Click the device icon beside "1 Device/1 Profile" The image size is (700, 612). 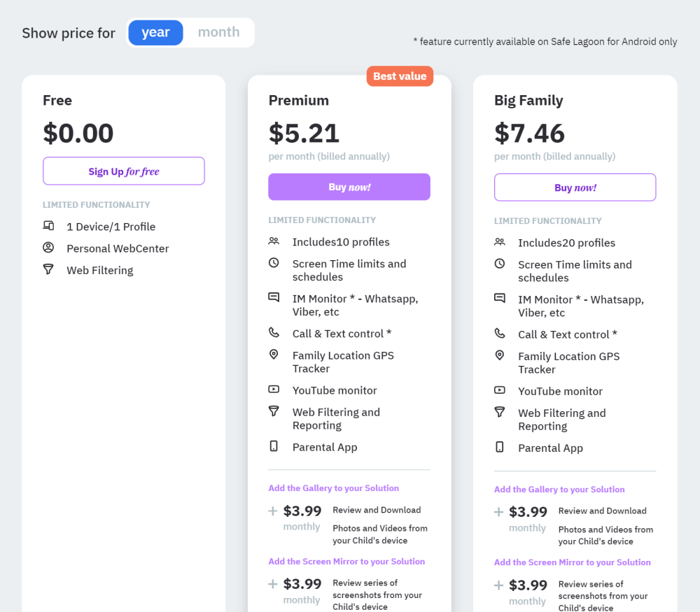pyautogui.click(x=48, y=226)
